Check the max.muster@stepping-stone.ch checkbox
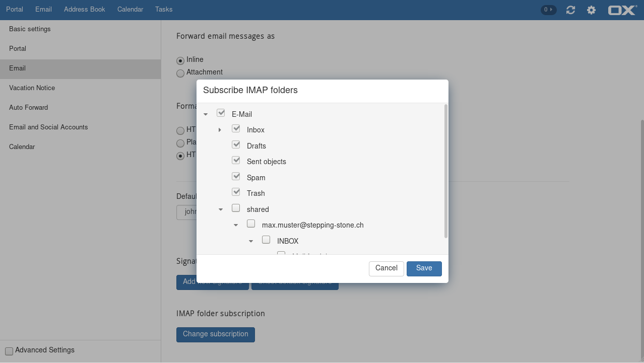Viewport: 644px width, 363px height. coord(251,224)
